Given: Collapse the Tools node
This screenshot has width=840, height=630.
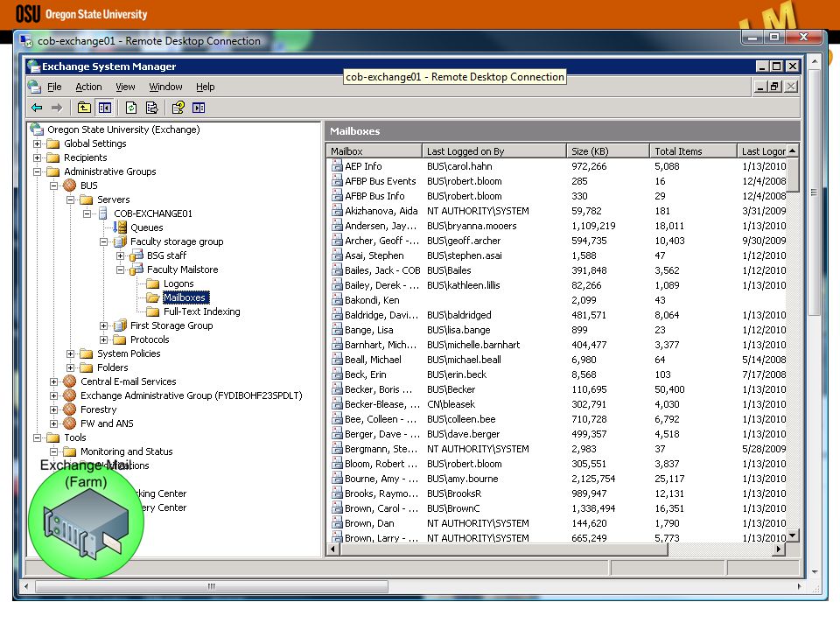Looking at the screenshot, I should coord(37,437).
